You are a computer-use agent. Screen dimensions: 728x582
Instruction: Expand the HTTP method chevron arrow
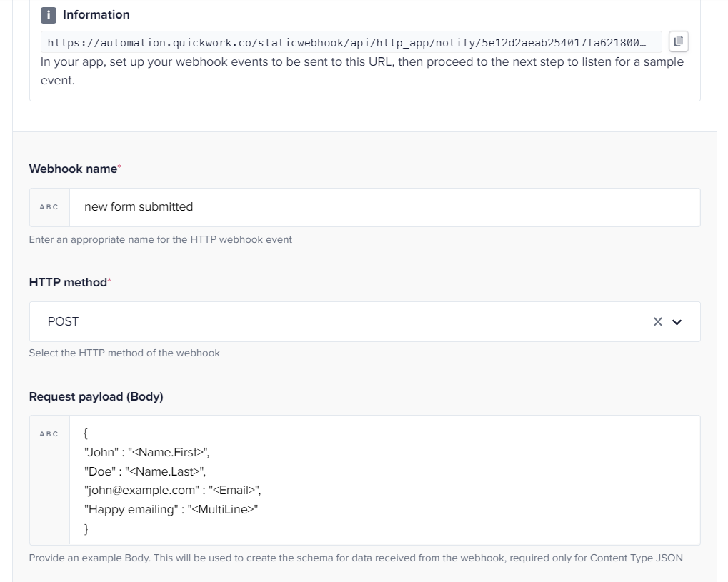click(x=677, y=322)
